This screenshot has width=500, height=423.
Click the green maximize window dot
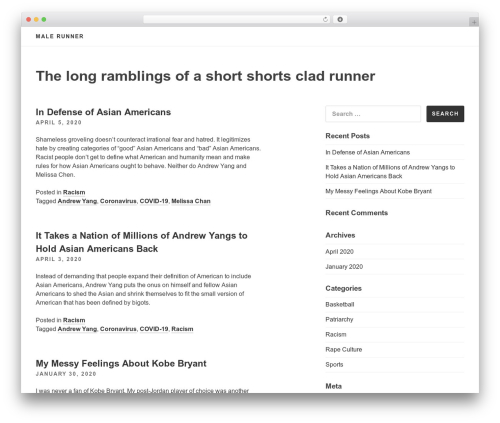44,20
